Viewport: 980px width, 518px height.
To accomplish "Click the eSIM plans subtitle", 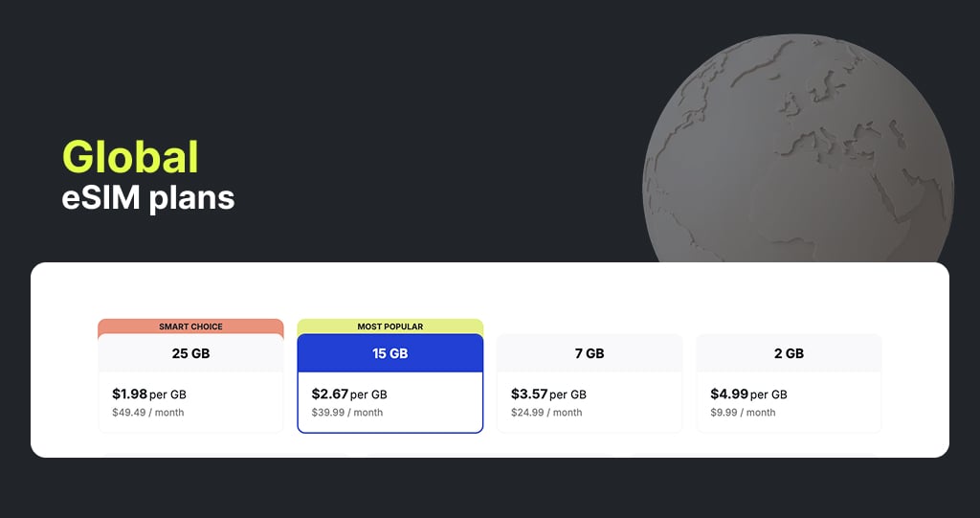I will [147, 197].
